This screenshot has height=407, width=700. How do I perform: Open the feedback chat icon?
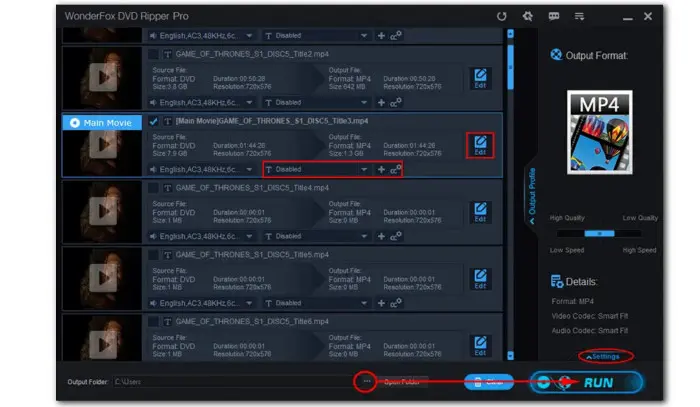point(554,17)
